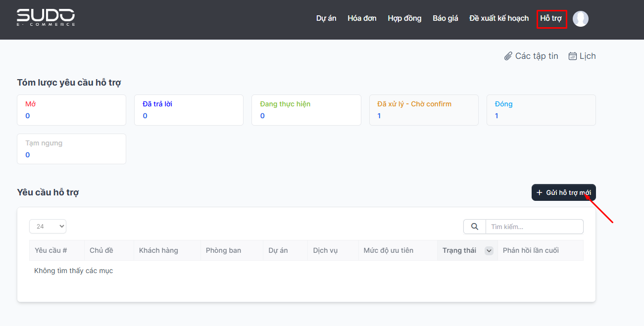The image size is (644, 326).
Task: Select the Đã xử lý - Chờ confirm card
Action: 424,110
